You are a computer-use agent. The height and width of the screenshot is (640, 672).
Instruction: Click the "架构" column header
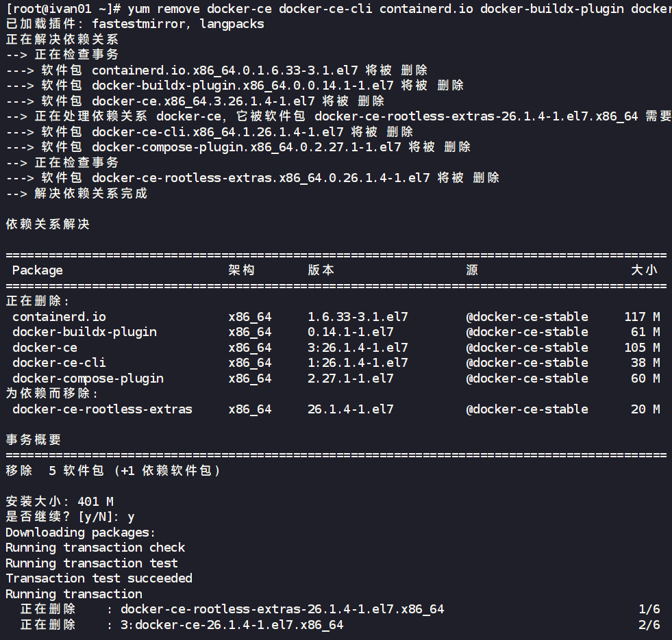tap(241, 270)
